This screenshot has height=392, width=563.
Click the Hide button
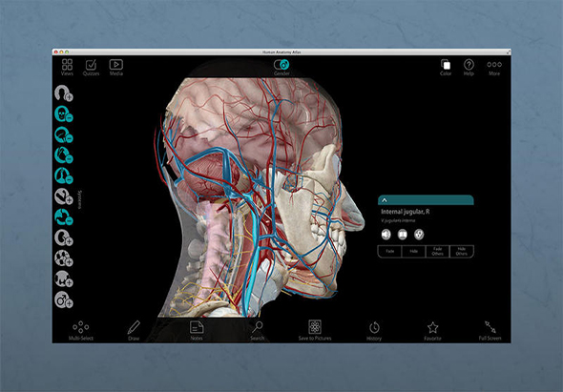[x=413, y=251]
